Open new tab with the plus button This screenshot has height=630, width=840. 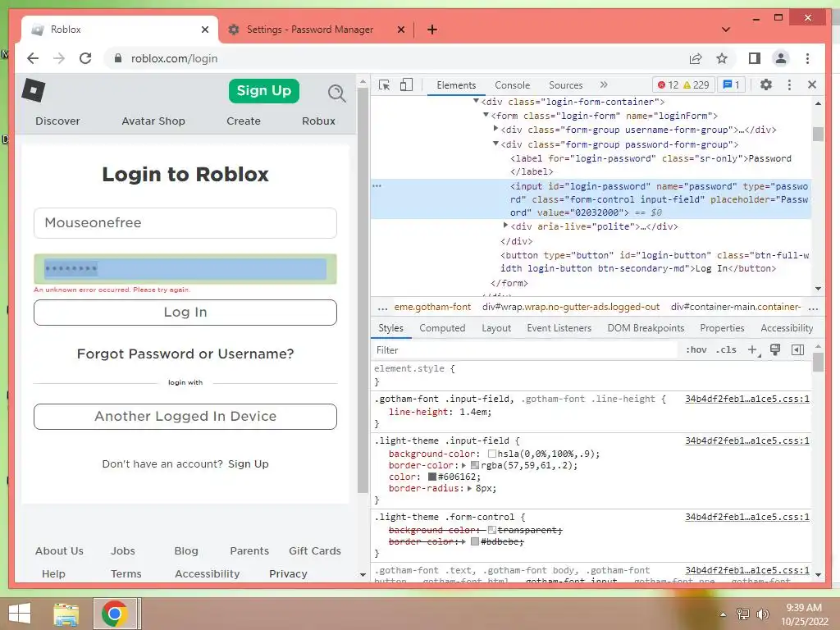click(431, 30)
